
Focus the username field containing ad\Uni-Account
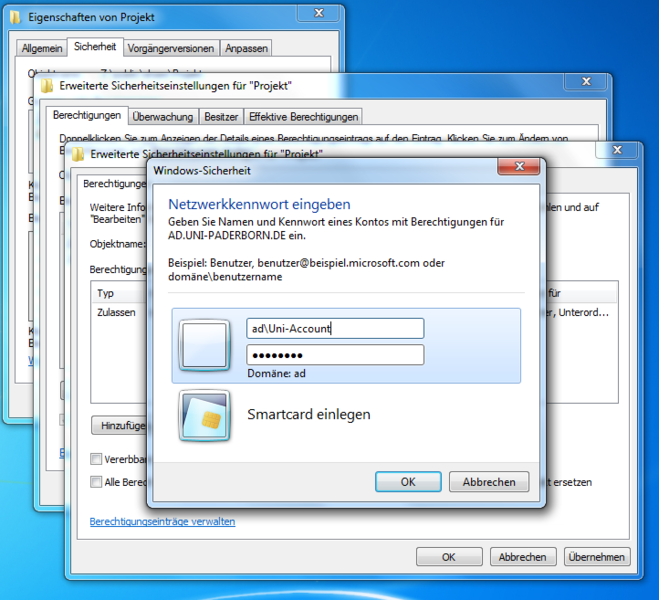pyautogui.click(x=335, y=328)
